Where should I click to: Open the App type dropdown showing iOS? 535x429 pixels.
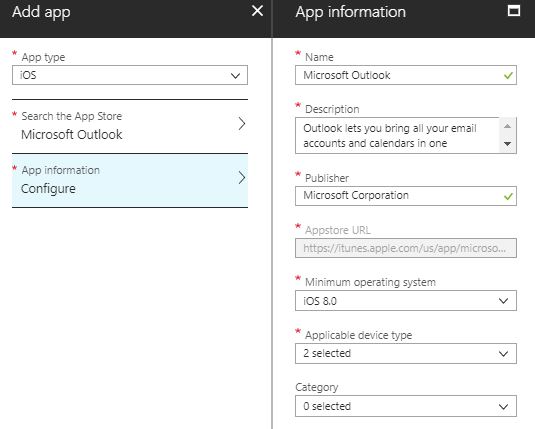click(x=130, y=75)
